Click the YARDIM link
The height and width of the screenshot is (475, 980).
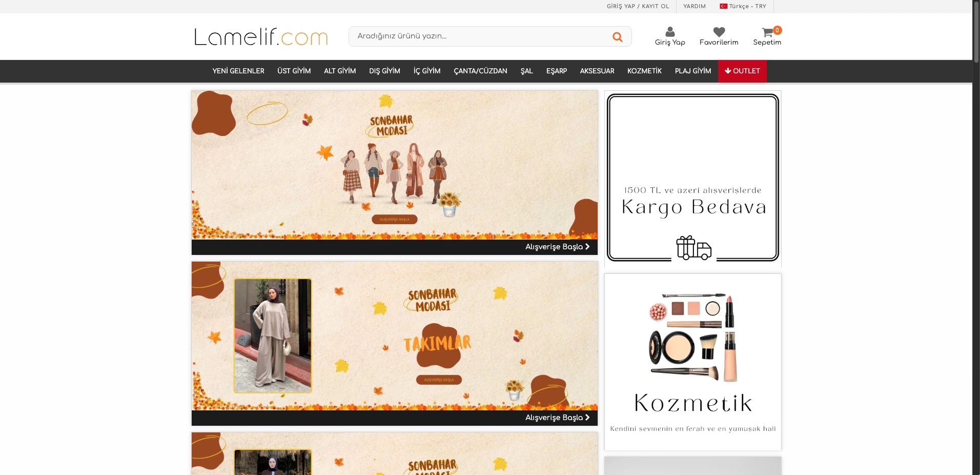pos(695,6)
